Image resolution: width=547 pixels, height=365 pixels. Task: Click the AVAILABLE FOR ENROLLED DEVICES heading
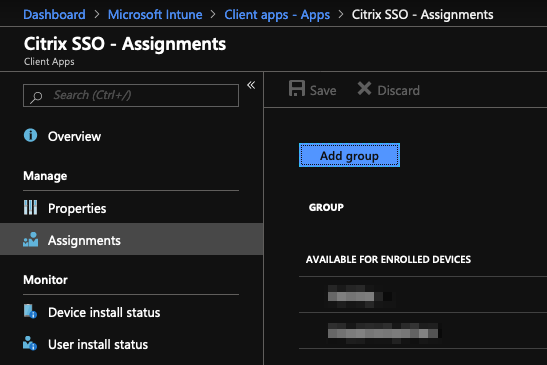tap(388, 260)
